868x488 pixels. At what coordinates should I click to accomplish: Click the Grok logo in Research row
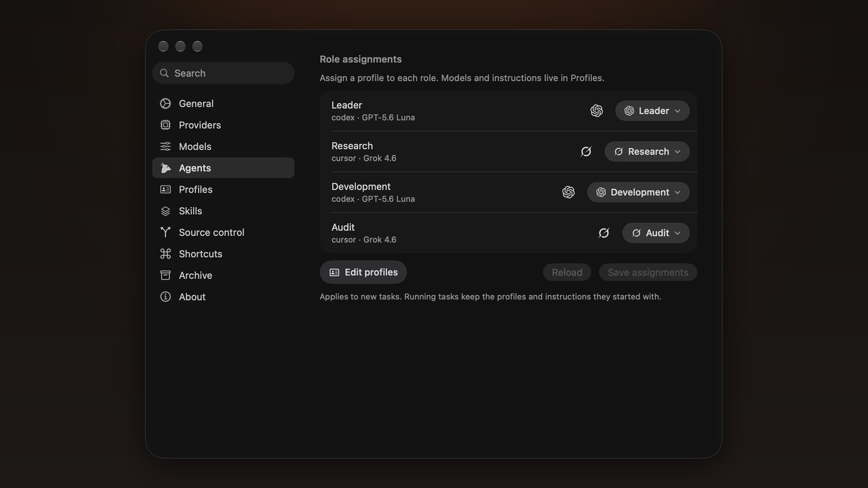point(586,151)
